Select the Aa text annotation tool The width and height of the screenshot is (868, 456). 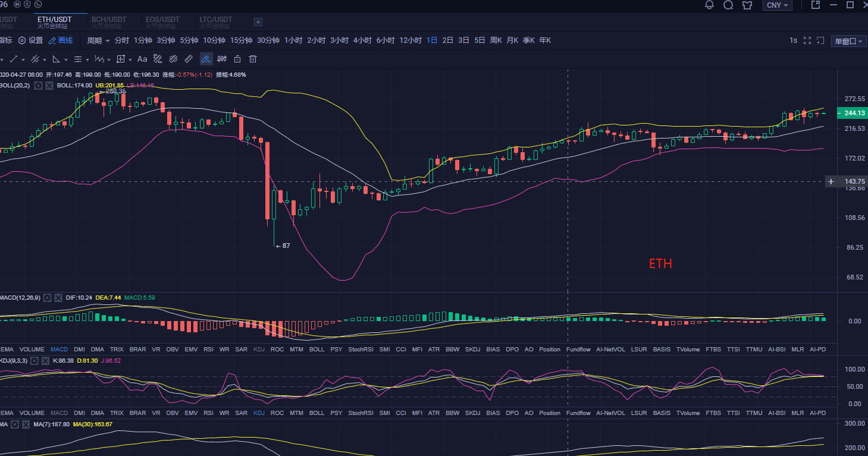142,59
